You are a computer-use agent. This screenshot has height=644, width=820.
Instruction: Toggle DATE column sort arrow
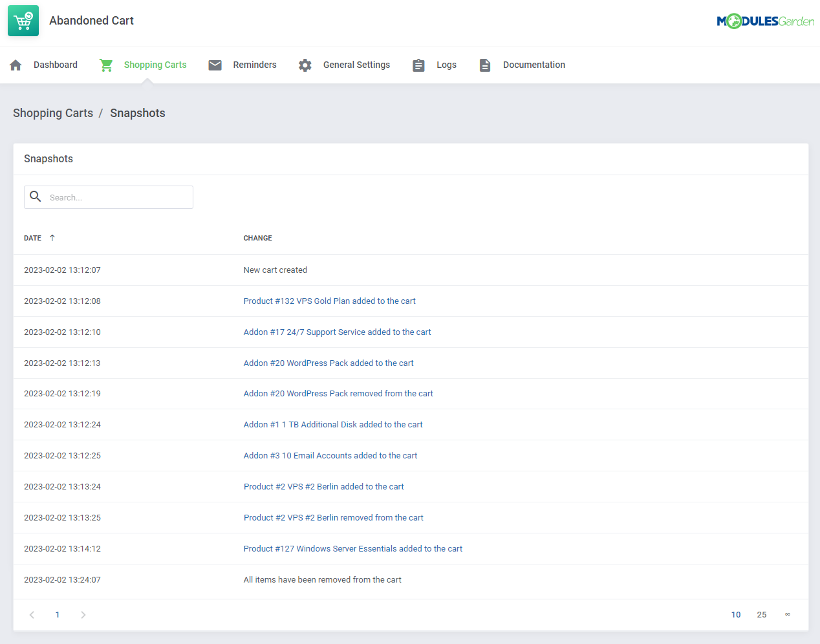(52, 238)
